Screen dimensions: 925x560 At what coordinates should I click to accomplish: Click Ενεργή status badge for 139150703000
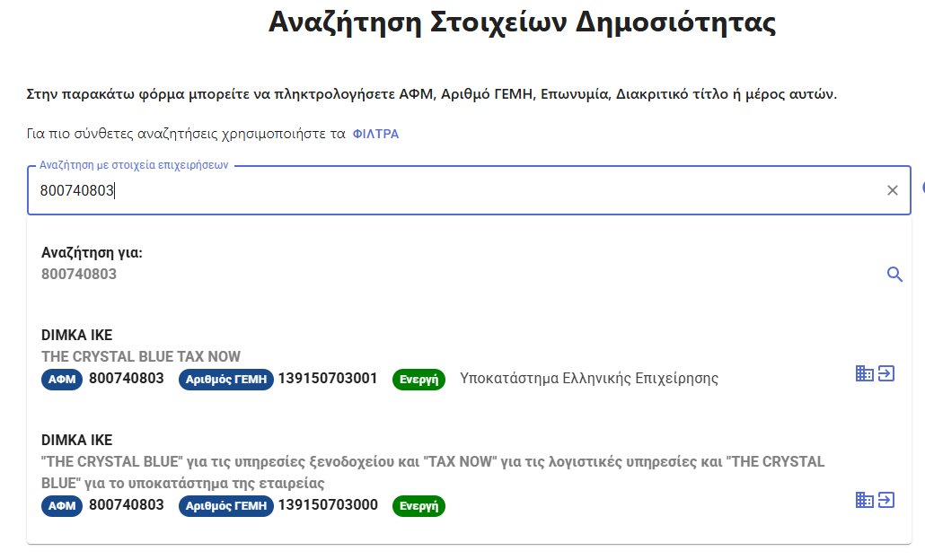(418, 506)
